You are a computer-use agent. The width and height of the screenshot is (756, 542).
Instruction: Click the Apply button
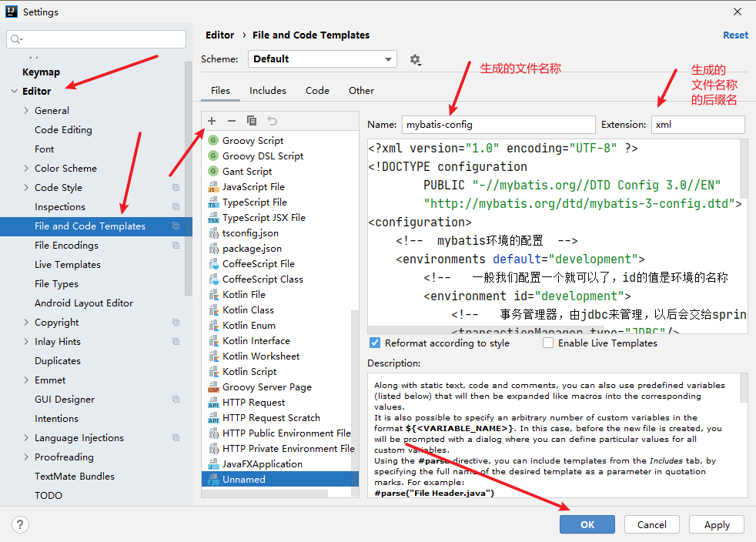(717, 524)
